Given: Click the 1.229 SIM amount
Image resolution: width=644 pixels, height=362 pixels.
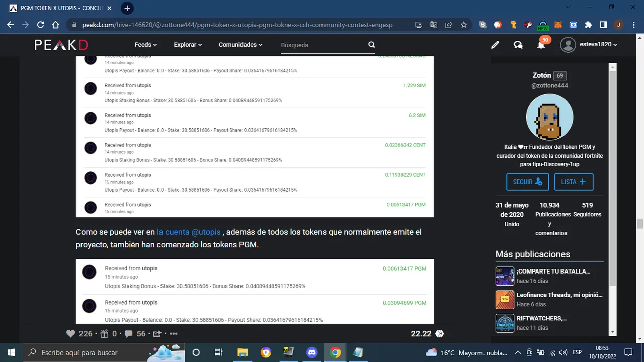Looking at the screenshot, I should 414,85.
